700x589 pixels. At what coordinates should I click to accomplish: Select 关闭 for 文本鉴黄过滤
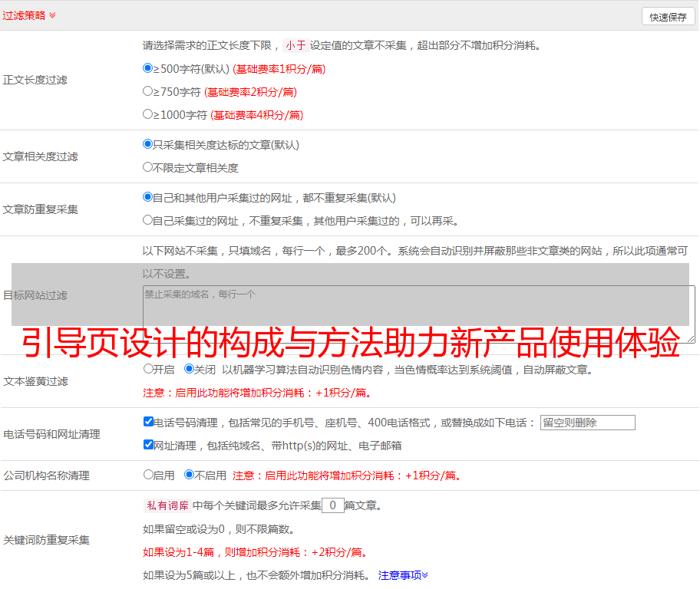click(x=189, y=369)
